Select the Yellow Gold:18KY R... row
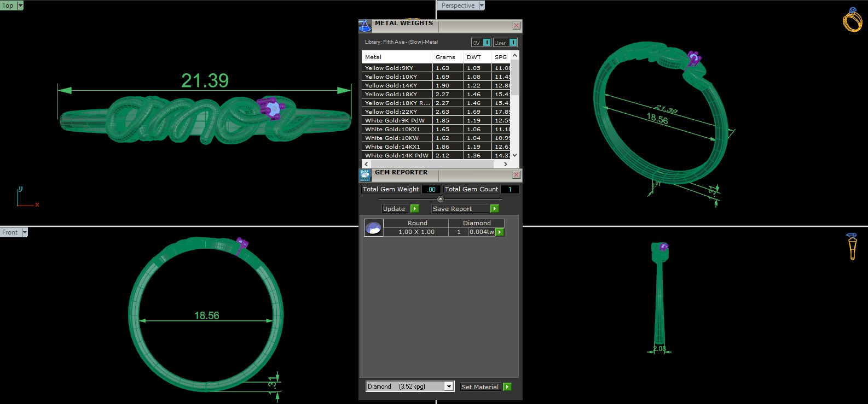 [436, 103]
